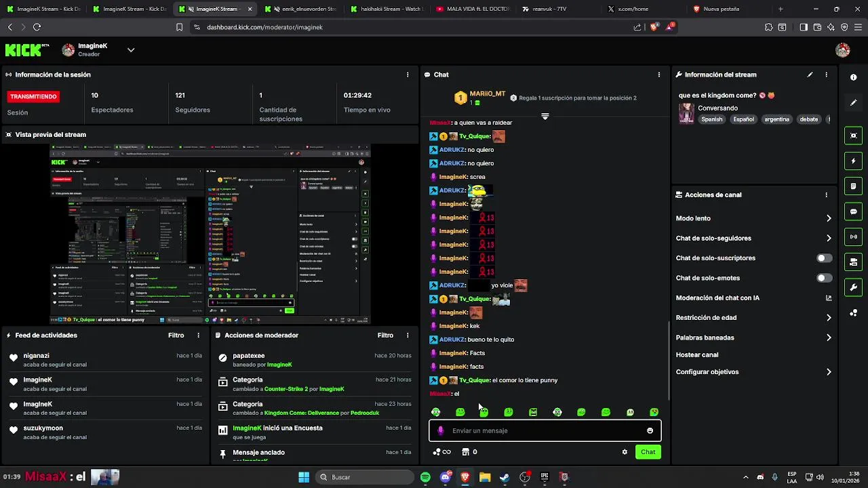Open the Chat panel three-dot menu
This screenshot has width=868, height=488.
tap(659, 75)
